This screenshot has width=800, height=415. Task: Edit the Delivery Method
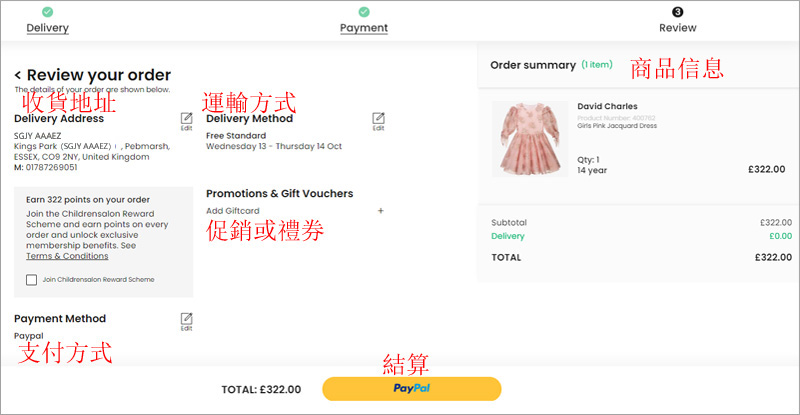[x=378, y=121]
